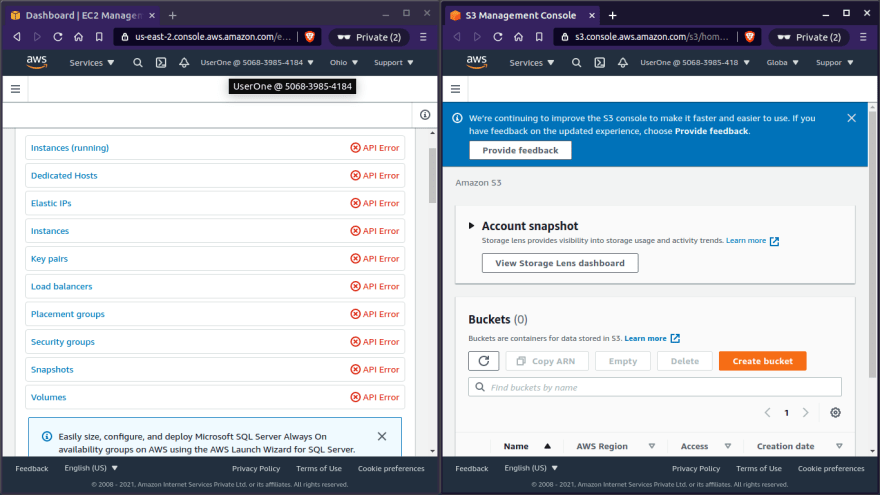
Task: Open search in the S3 console header
Action: (576, 63)
